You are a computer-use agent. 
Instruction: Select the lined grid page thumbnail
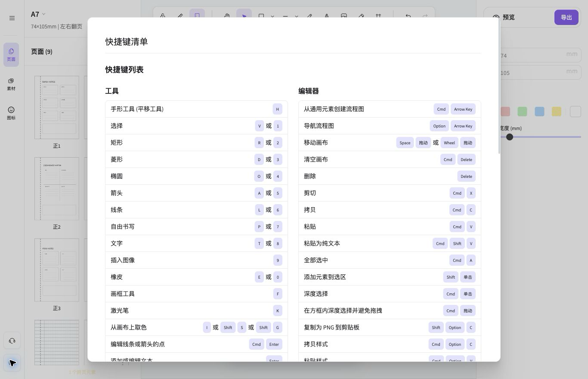coord(57,342)
